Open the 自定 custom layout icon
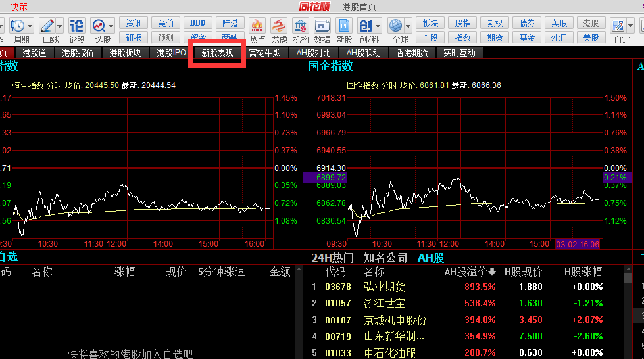 click(618, 26)
